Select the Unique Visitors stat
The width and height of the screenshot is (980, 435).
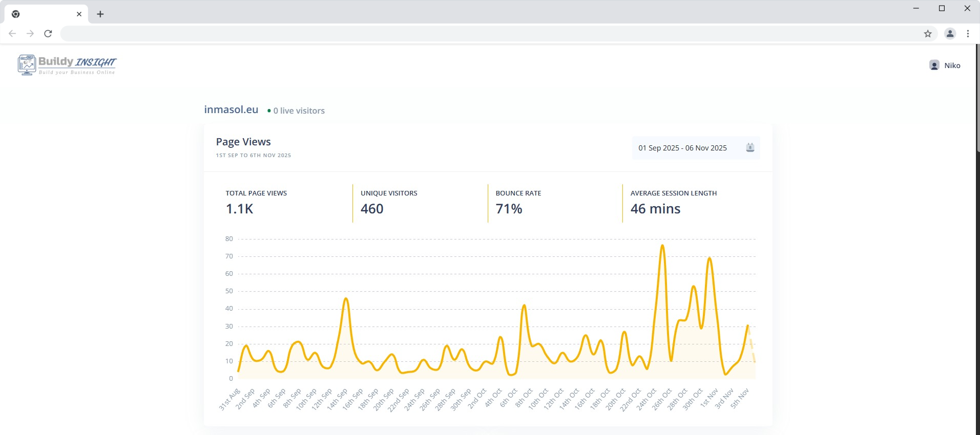click(389, 203)
